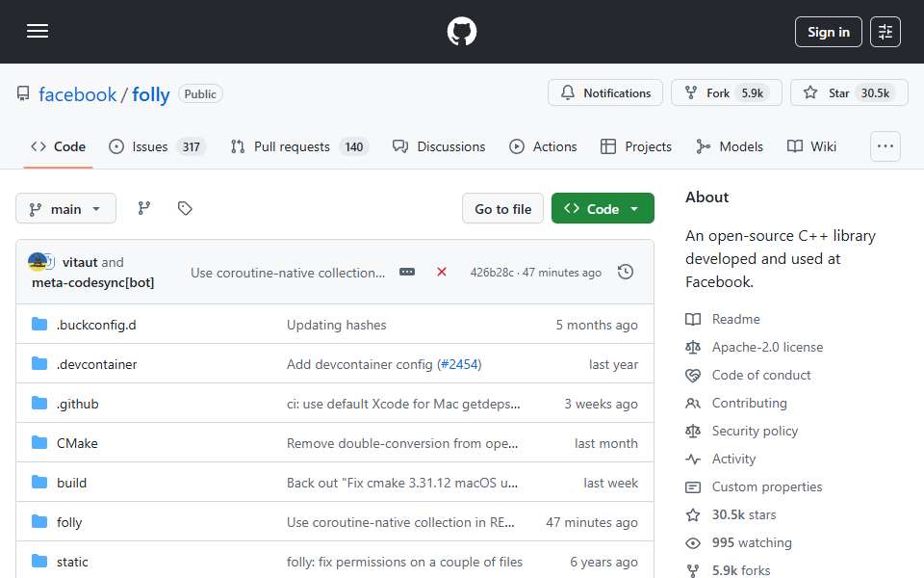The width and height of the screenshot is (924, 578).
Task: Open the Updating hashes commit message
Action: point(337,325)
